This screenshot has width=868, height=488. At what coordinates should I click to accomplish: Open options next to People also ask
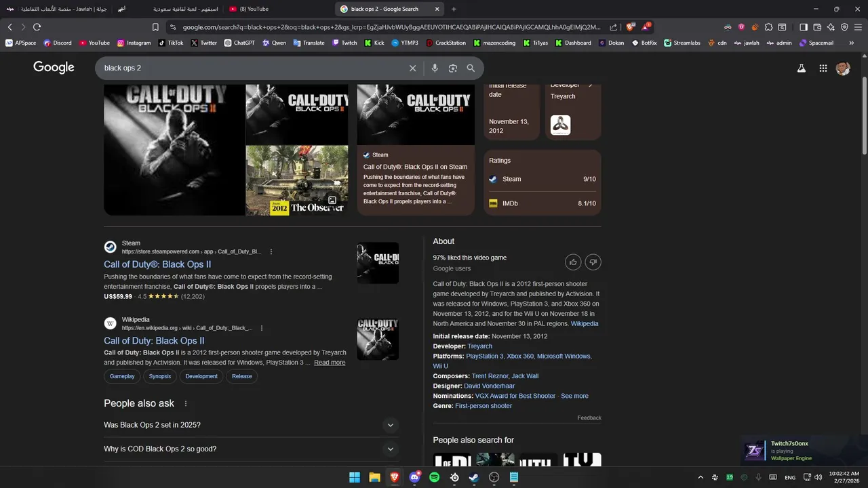point(185,404)
